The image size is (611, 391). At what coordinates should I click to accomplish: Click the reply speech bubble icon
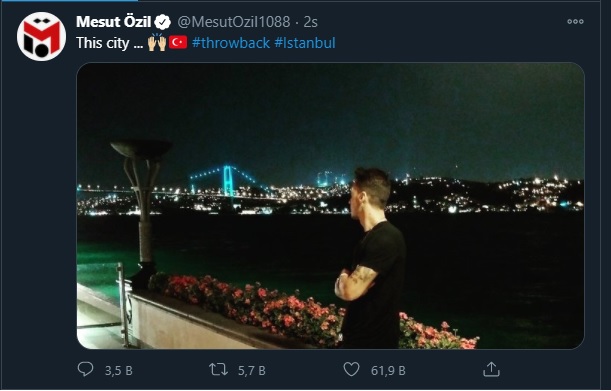pyautogui.click(x=85, y=369)
